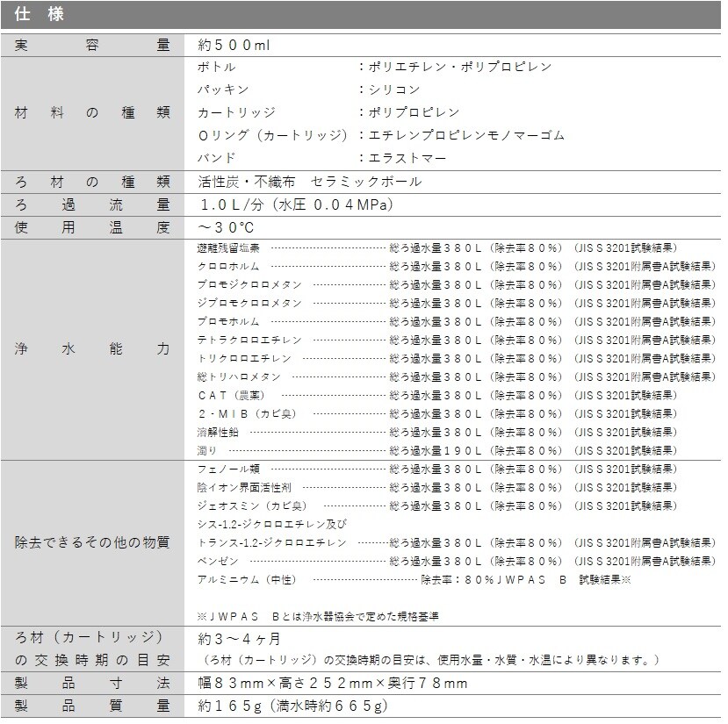The image size is (728, 724).
Task: Select the パッキン entry
Action: tap(223, 90)
